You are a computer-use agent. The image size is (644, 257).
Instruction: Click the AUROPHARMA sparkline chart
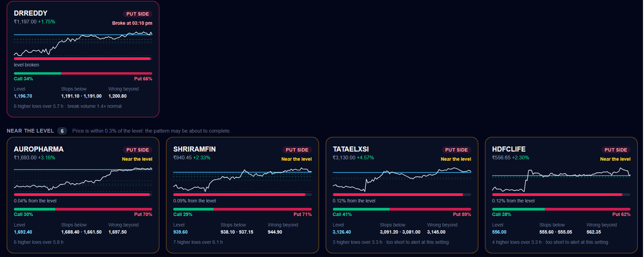click(x=83, y=179)
